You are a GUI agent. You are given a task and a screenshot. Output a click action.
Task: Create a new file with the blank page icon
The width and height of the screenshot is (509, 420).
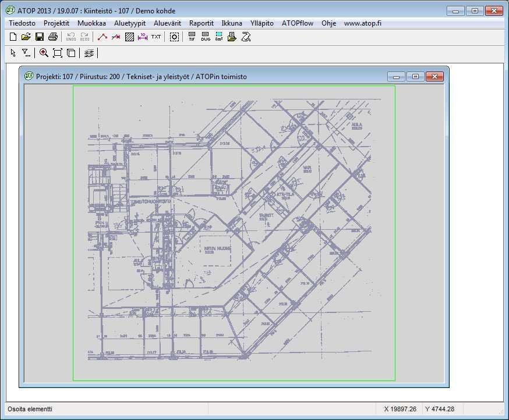13,37
